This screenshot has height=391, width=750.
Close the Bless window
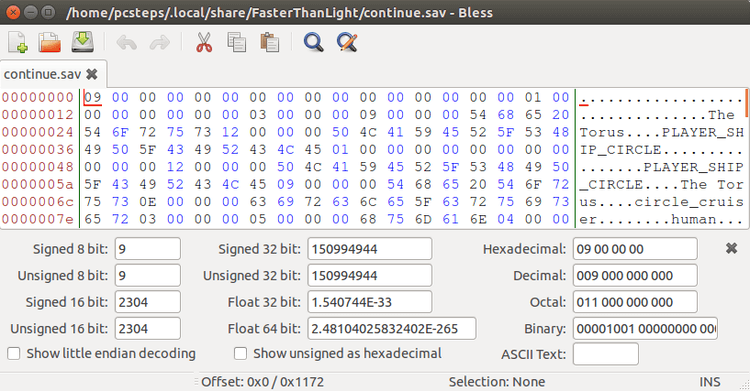point(13,12)
